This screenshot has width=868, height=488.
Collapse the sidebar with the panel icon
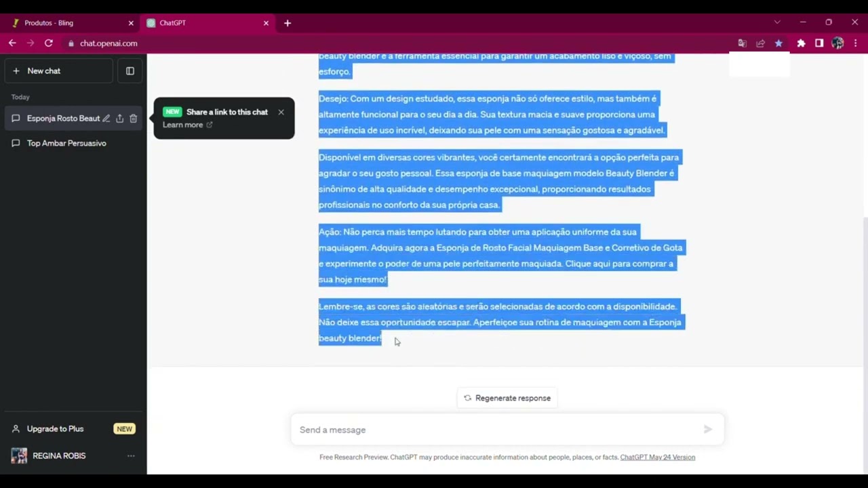130,70
